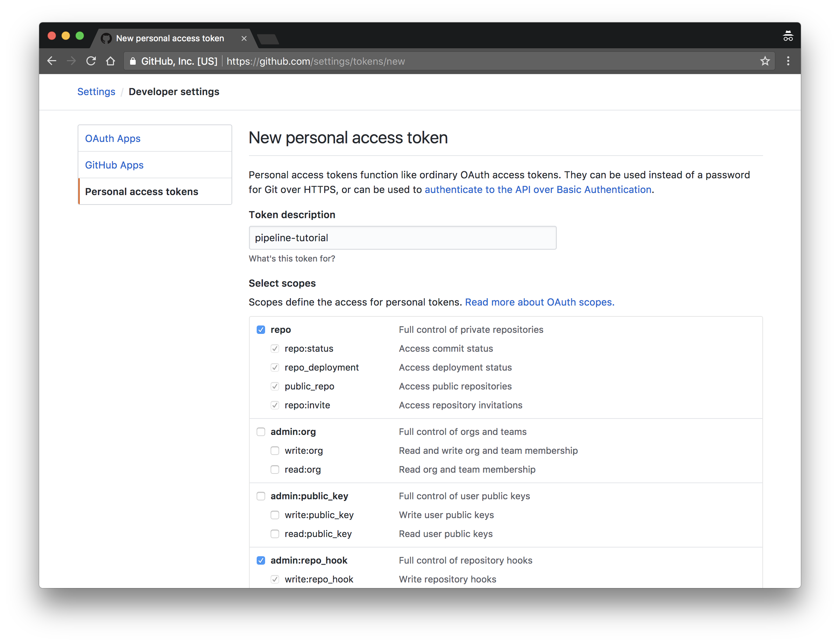This screenshot has width=840, height=644.
Task: Open the browser home page icon
Action: click(x=111, y=61)
